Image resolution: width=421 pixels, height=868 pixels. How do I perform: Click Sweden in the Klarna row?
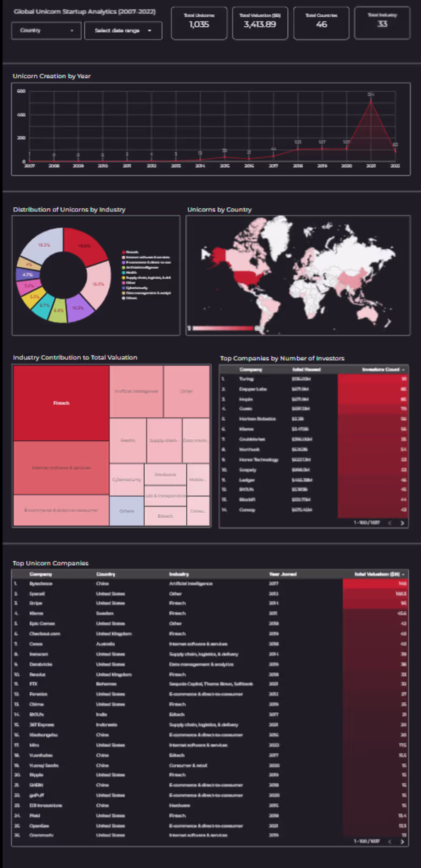[105, 613]
